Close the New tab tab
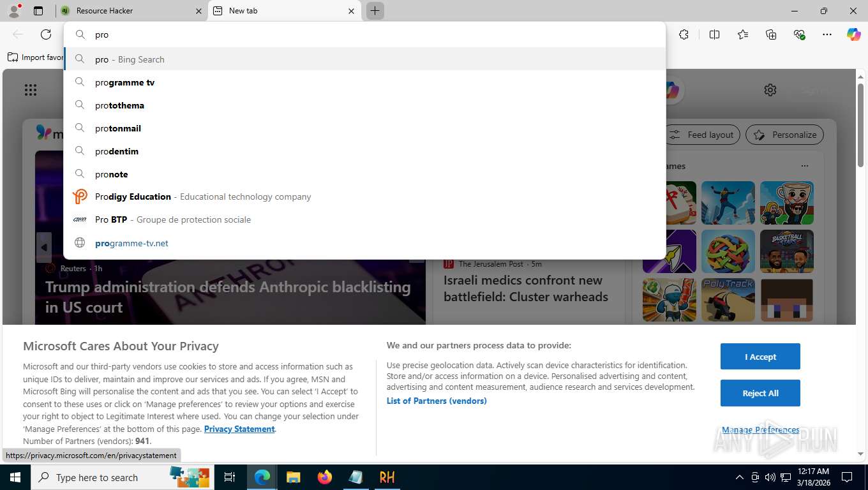The width and height of the screenshot is (868, 490). pos(351,11)
